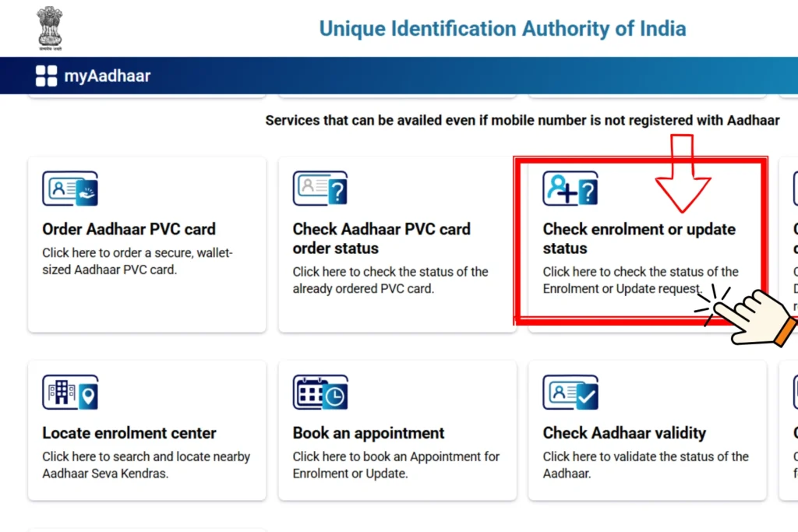The width and height of the screenshot is (798, 532).
Task: Open the Locate enrolment center title
Action: (129, 433)
